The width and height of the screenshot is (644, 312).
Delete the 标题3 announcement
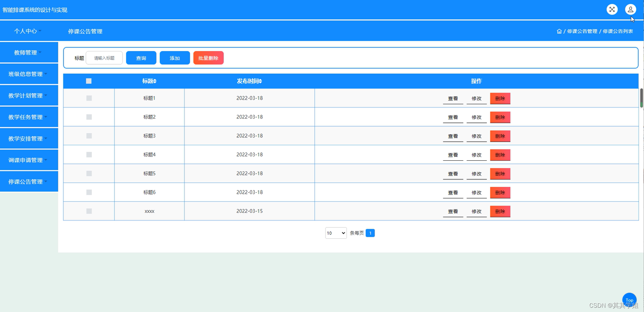click(x=500, y=136)
